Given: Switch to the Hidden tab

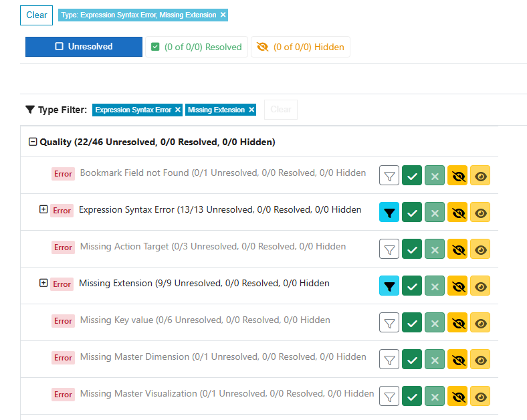Looking at the screenshot, I should click(x=300, y=47).
